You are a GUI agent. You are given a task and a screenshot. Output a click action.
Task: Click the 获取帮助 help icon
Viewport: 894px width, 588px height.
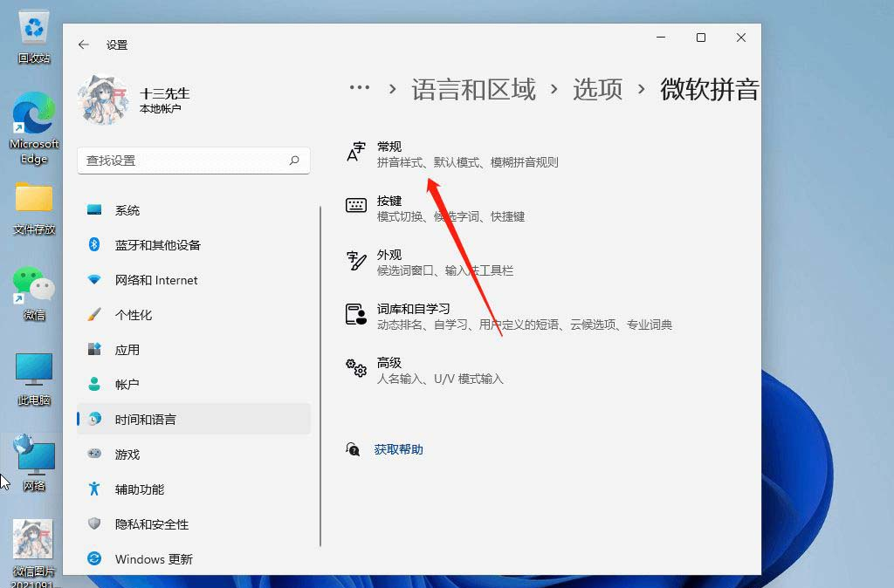[353, 449]
